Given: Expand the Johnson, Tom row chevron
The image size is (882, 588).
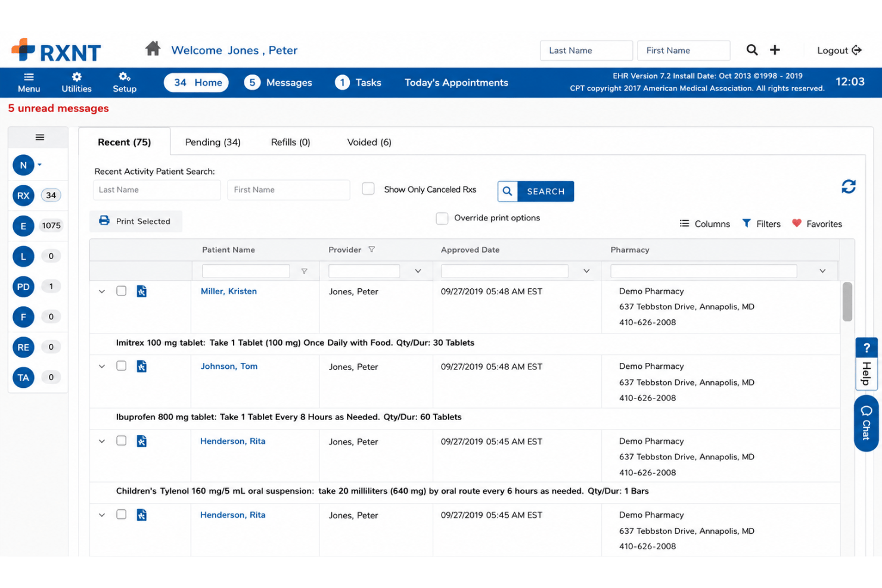Looking at the screenshot, I should [102, 366].
